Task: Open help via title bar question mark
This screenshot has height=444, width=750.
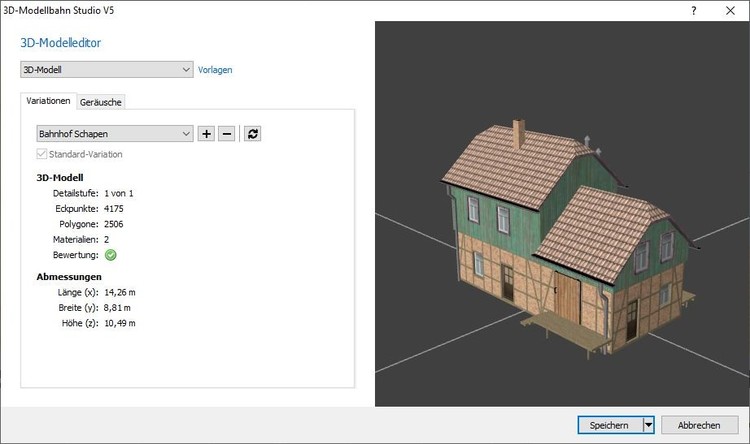Action: (x=694, y=9)
